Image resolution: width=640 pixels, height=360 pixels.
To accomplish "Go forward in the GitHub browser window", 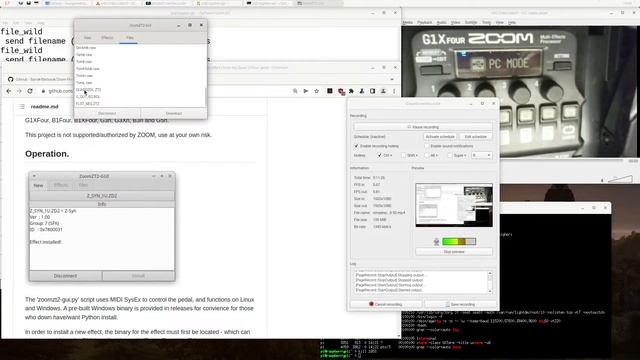I will (x=19, y=91).
